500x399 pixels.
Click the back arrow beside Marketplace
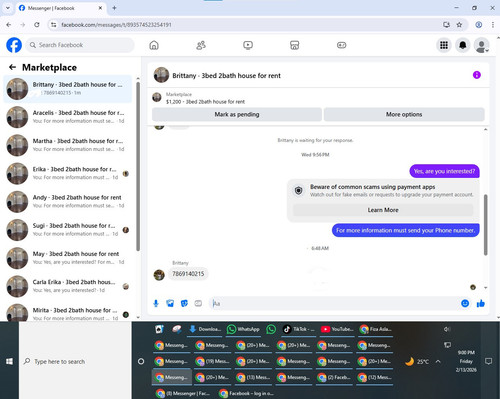click(13, 67)
